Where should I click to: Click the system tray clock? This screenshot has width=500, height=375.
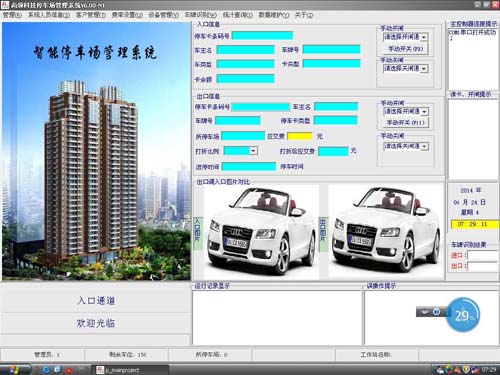(x=489, y=370)
